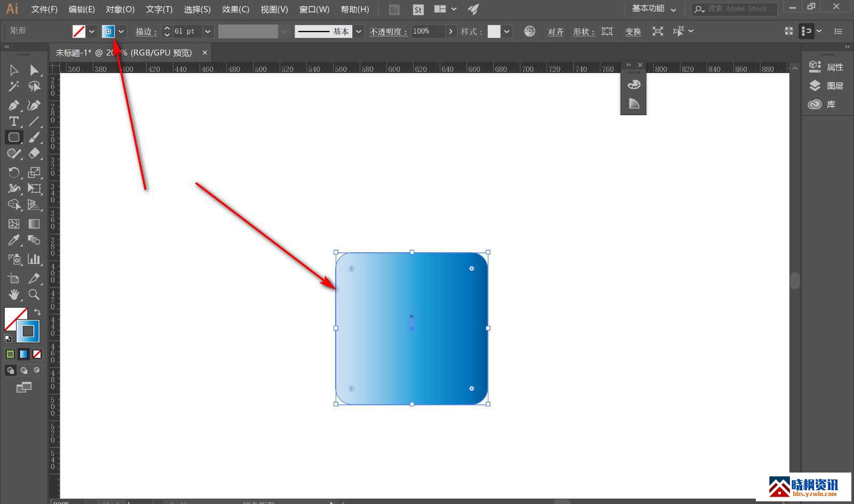Screen dimensions: 854x504
Task: Open the stroke weight 61 pt dropdown
Action: 208,31
